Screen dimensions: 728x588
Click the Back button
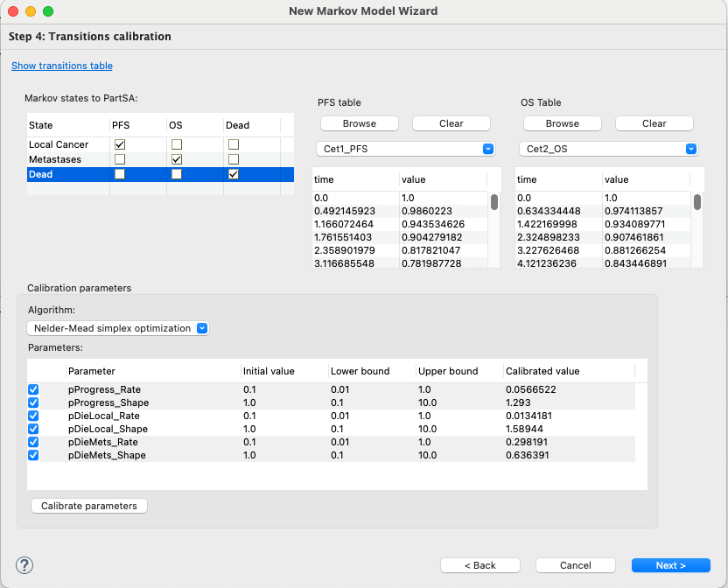tap(479, 565)
